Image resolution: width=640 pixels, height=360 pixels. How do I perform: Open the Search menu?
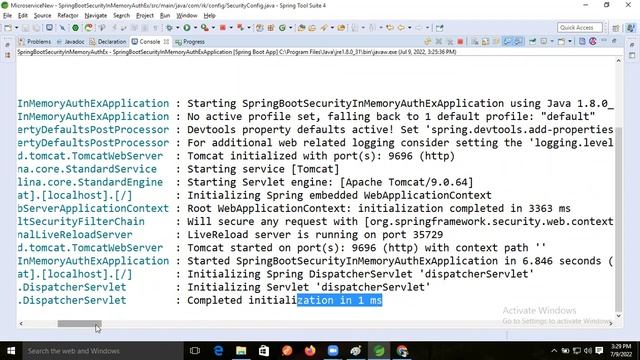[121, 16]
